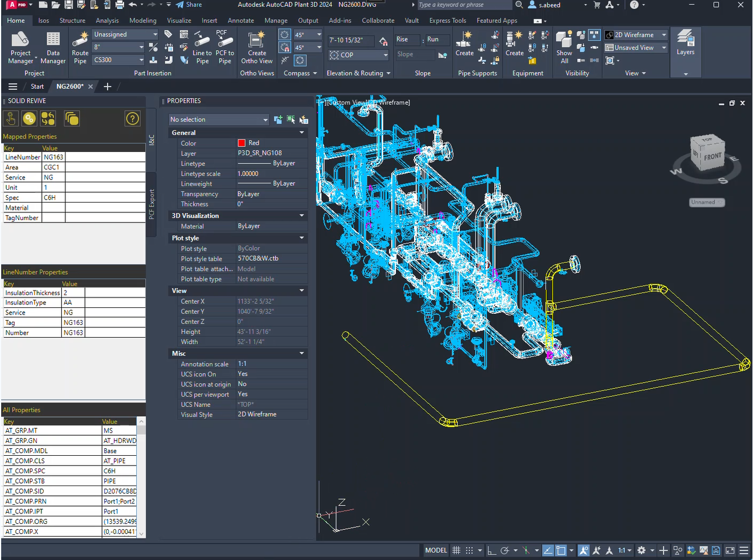Switch to the Home ribbon tab
The image size is (753, 560).
point(16,20)
